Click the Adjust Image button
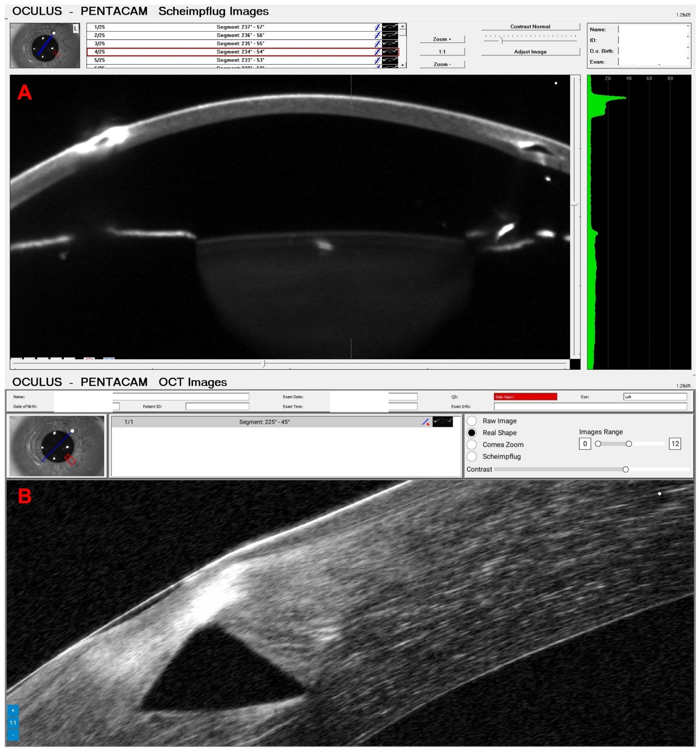 tap(530, 52)
